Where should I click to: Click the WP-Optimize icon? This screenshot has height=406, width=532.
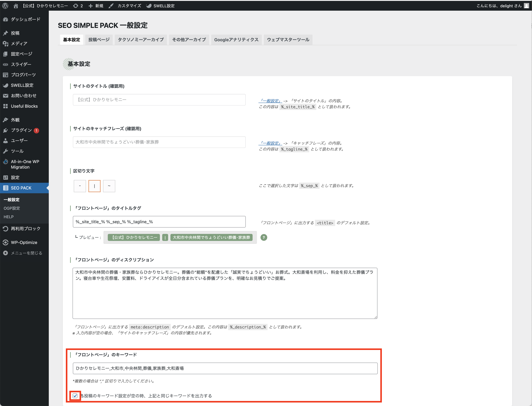point(6,242)
